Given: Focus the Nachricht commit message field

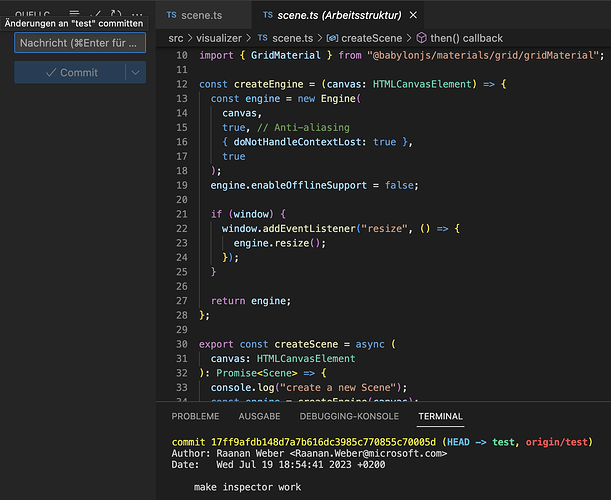Looking at the screenshot, I should click(80, 42).
